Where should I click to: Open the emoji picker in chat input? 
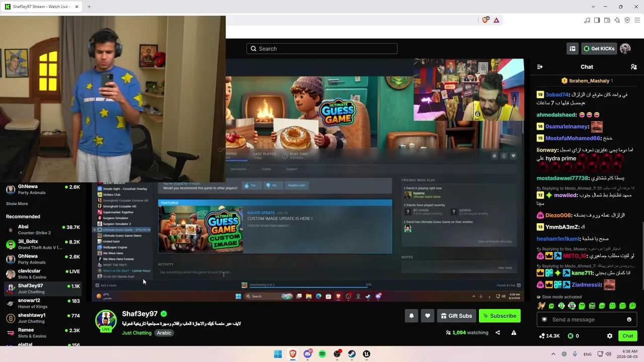(629, 320)
